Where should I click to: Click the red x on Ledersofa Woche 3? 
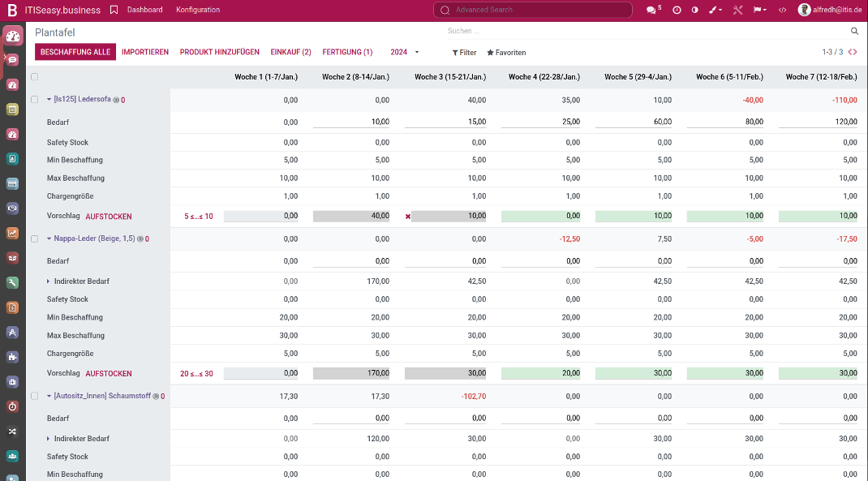coord(408,217)
